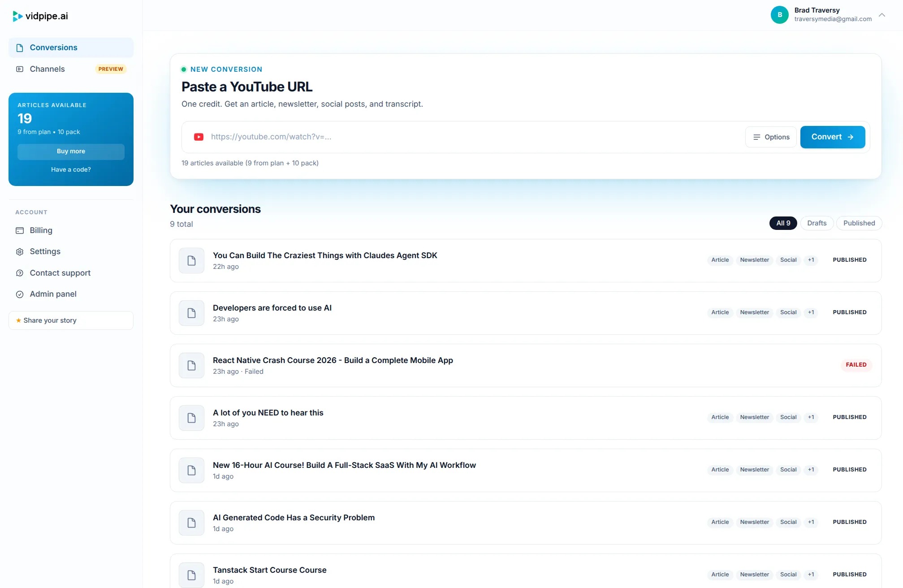Viewport: 903px width, 588px height.
Task: Open the Billing page
Action: click(71, 230)
